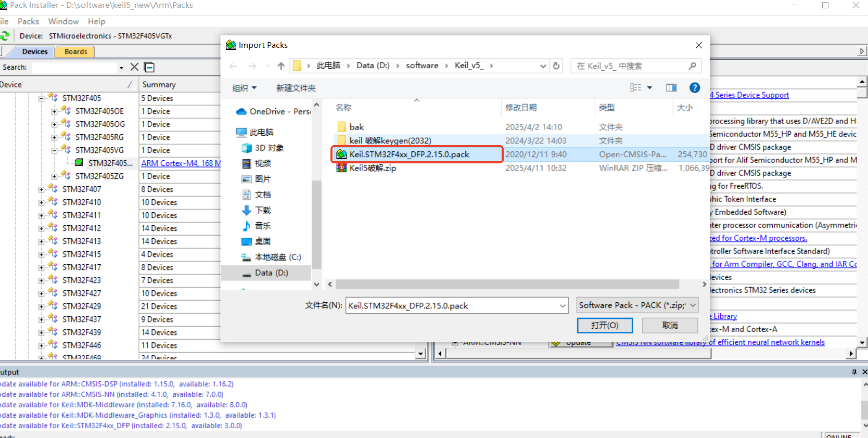Open 桌面 in the navigation pane
The width and height of the screenshot is (868, 438).
pos(257,241)
